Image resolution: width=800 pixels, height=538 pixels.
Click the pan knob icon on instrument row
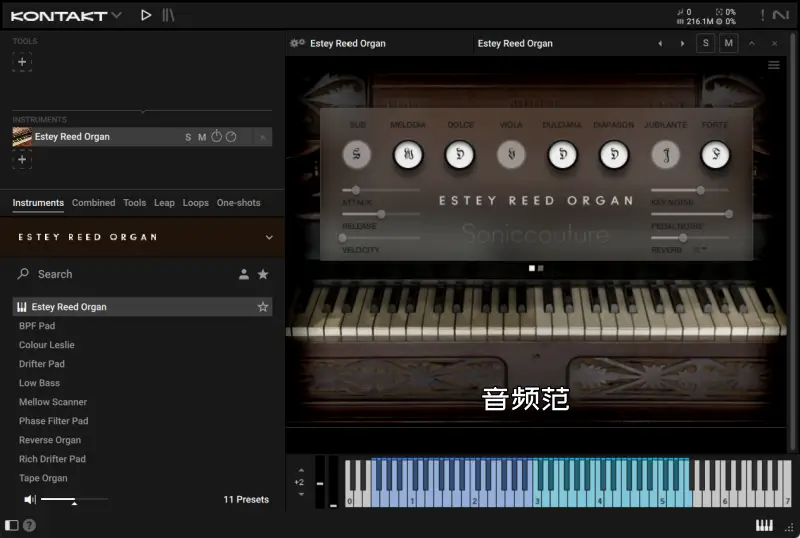coord(231,137)
